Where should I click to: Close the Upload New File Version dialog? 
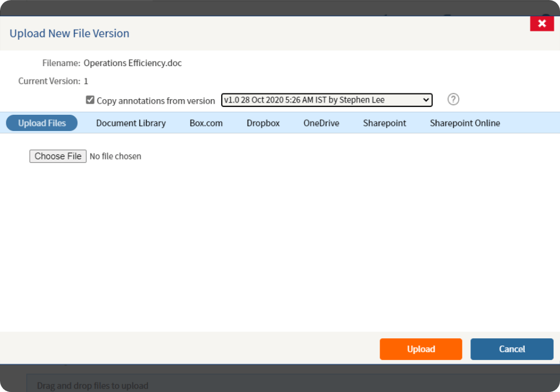click(542, 24)
